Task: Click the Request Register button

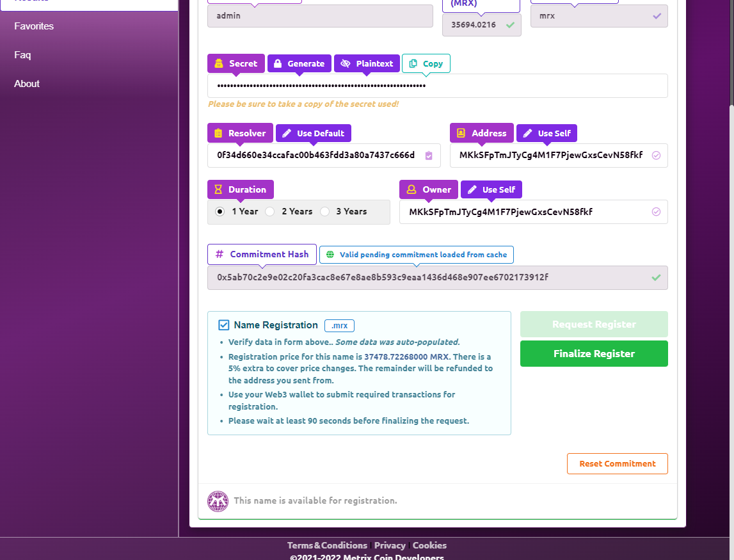Action: (594, 324)
